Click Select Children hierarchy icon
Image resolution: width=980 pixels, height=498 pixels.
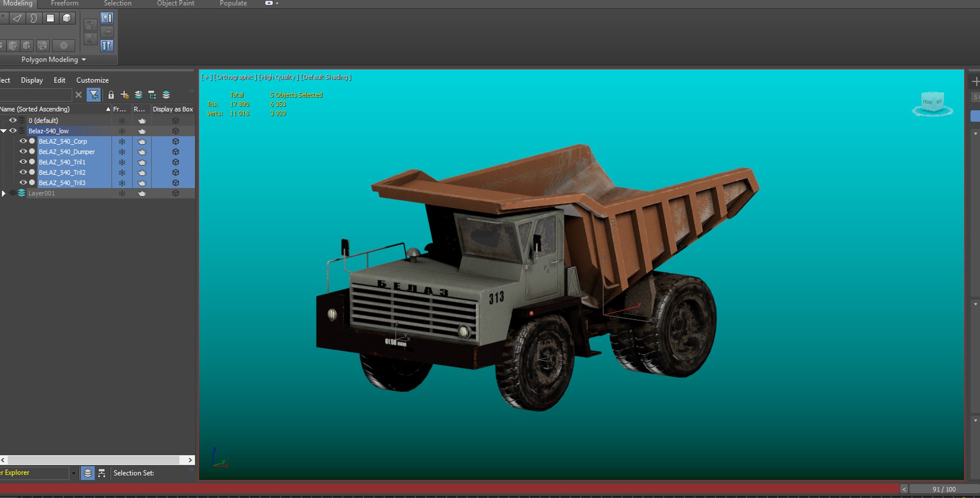click(x=152, y=95)
